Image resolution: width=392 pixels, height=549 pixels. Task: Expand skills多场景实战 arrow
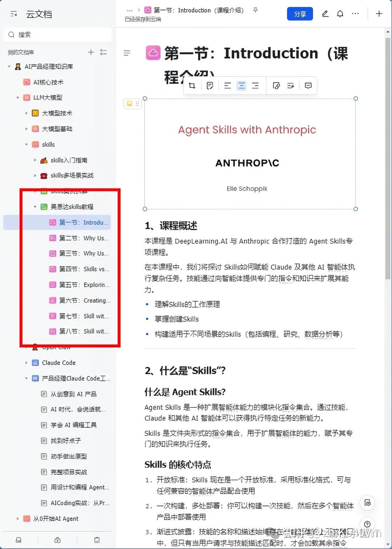[35, 175]
